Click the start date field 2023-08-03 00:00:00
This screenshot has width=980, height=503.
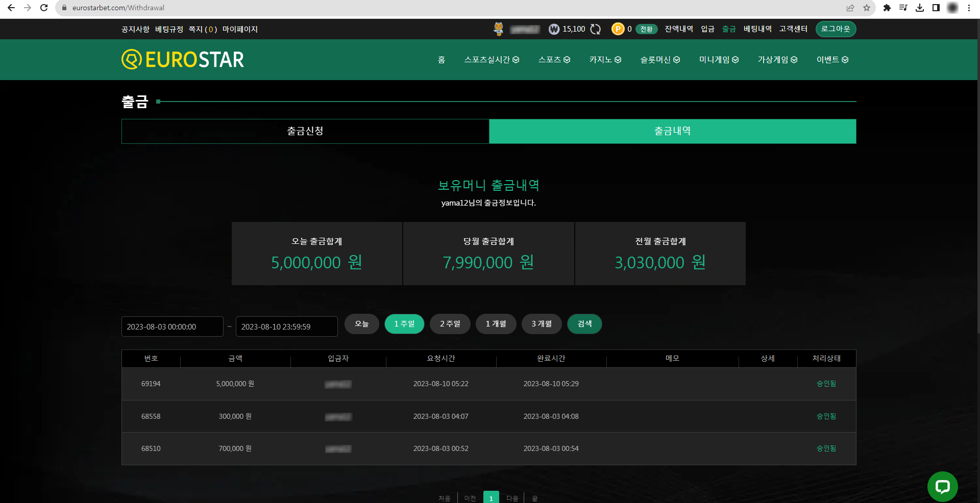pyautogui.click(x=173, y=326)
